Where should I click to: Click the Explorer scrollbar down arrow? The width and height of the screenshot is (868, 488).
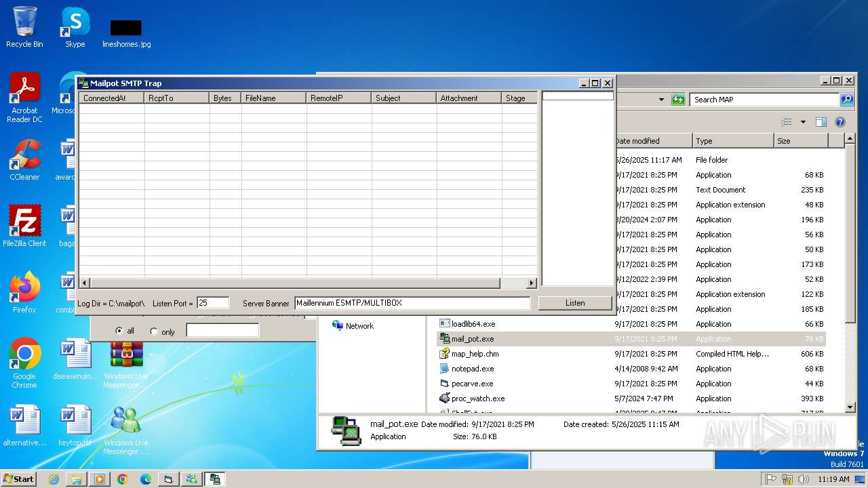(850, 407)
